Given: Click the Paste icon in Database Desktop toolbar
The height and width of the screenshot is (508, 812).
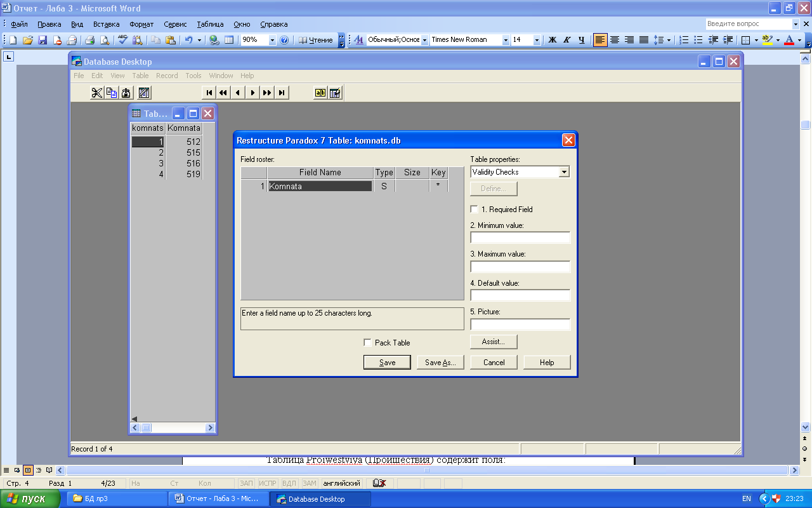Looking at the screenshot, I should (x=126, y=93).
